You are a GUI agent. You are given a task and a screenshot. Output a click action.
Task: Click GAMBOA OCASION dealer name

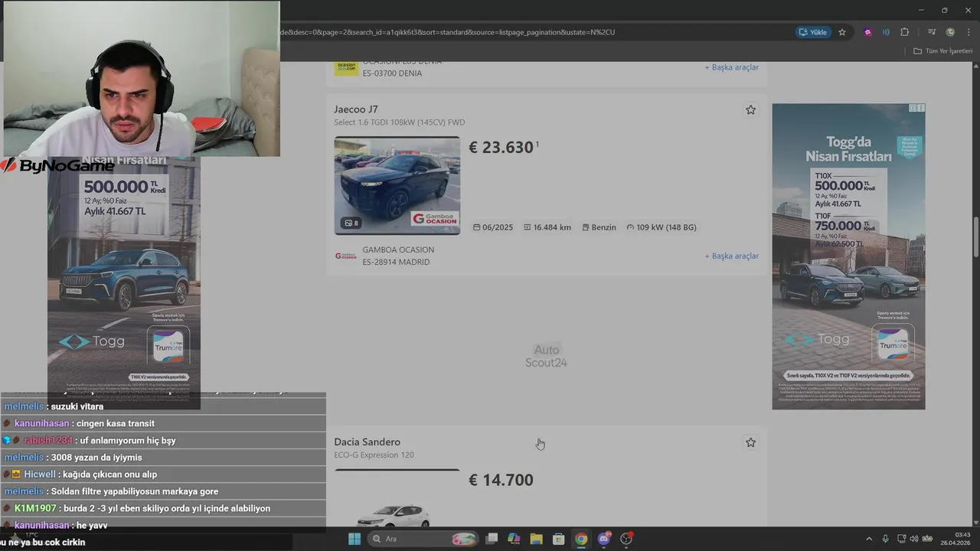pos(398,249)
